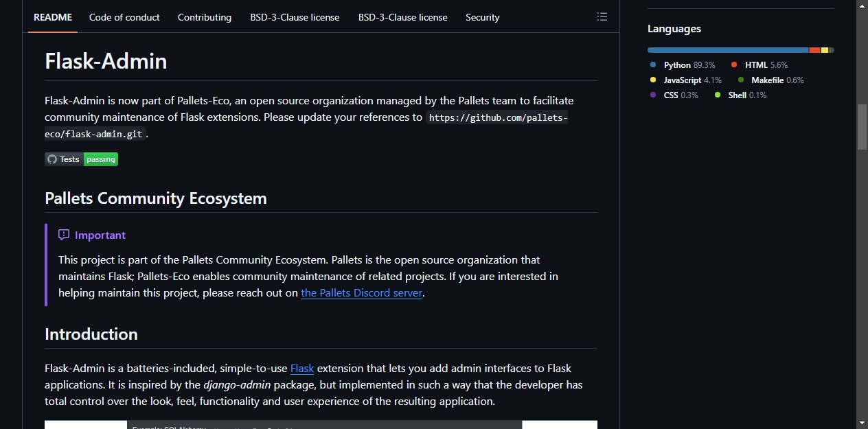Switch to the README tab
Image resolution: width=868 pixels, height=429 pixels.
pyautogui.click(x=53, y=17)
